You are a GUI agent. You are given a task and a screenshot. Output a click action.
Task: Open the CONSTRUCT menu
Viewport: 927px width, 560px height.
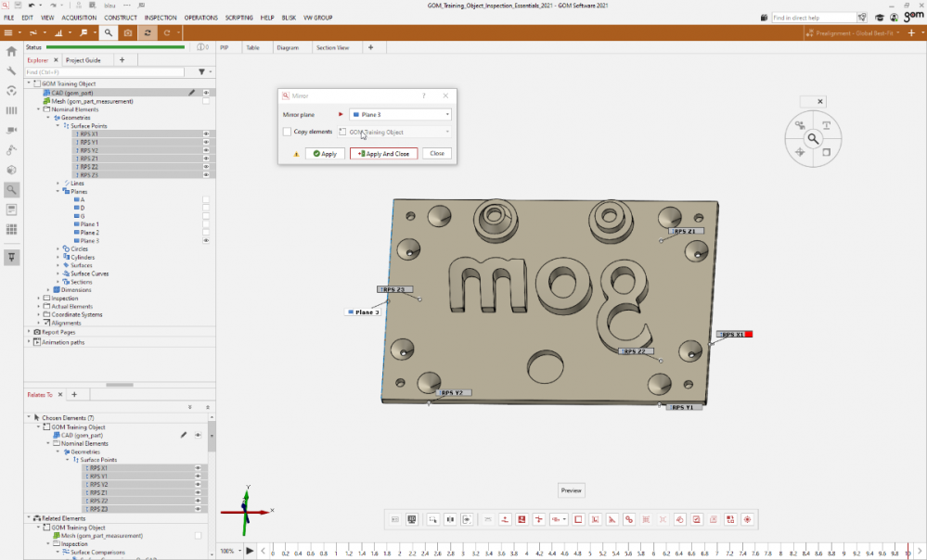(121, 18)
